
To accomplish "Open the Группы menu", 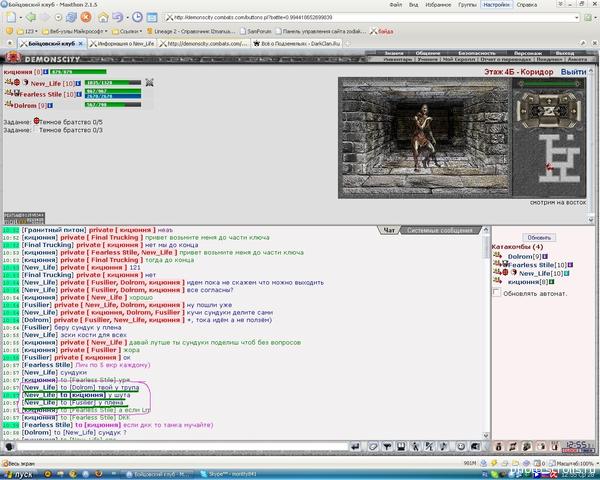I will (467, 5).
